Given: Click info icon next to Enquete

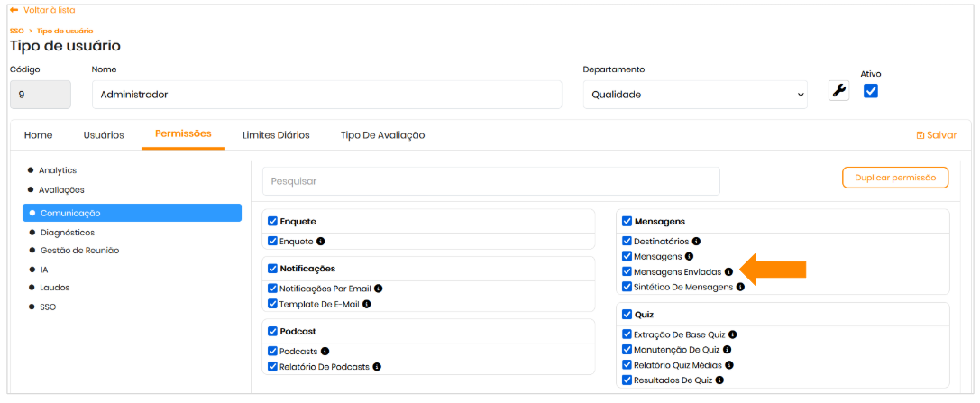Looking at the screenshot, I should point(321,242).
